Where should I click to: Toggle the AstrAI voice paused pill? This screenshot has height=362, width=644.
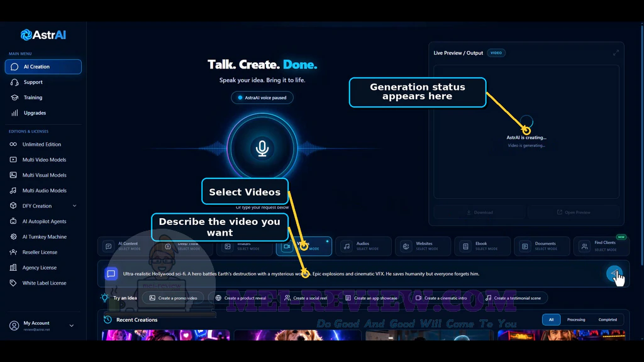pyautogui.click(x=262, y=97)
